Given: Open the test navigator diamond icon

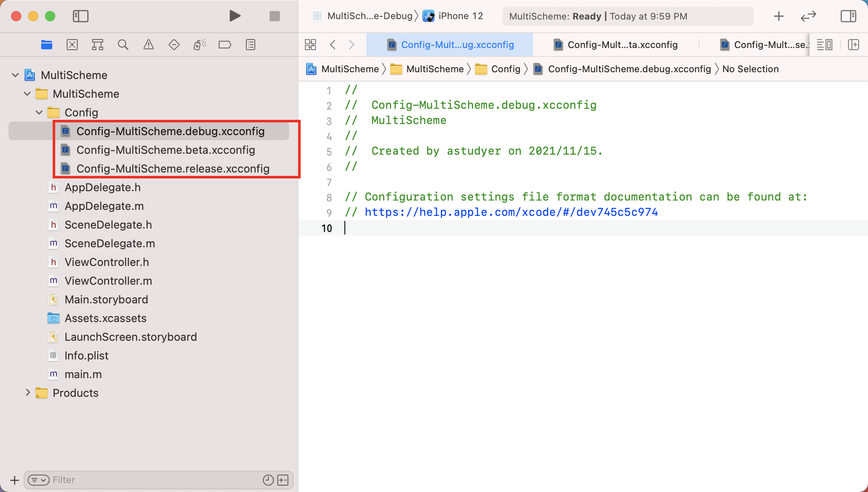Looking at the screenshot, I should 174,45.
